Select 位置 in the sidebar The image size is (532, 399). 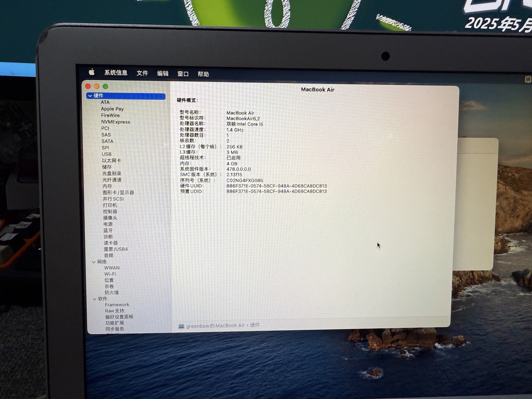pos(109,280)
